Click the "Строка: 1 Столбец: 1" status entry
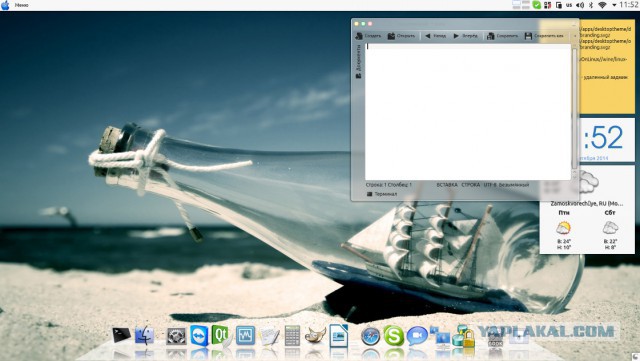Image resolution: width=640 pixels, height=361 pixels. click(389, 185)
